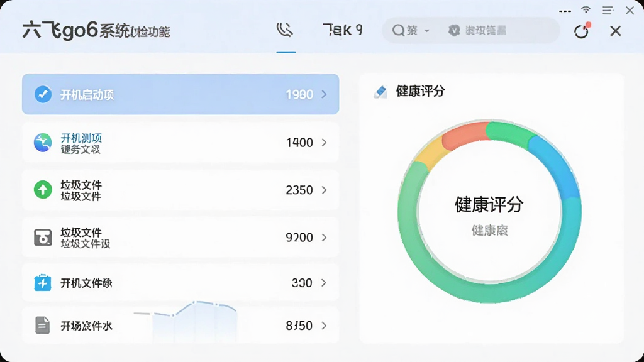
Task: Expand the 开机启动项 row using its chevron
Action: [x=324, y=94]
